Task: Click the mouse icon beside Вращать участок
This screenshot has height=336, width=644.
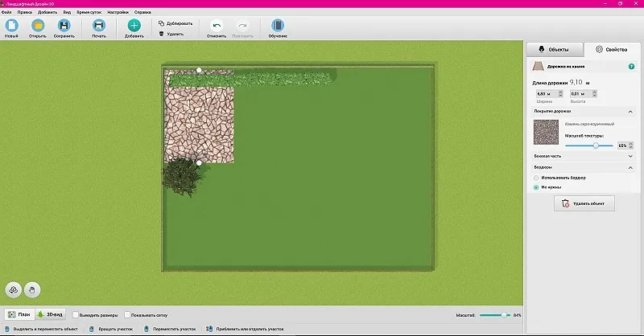Action: click(x=92, y=329)
